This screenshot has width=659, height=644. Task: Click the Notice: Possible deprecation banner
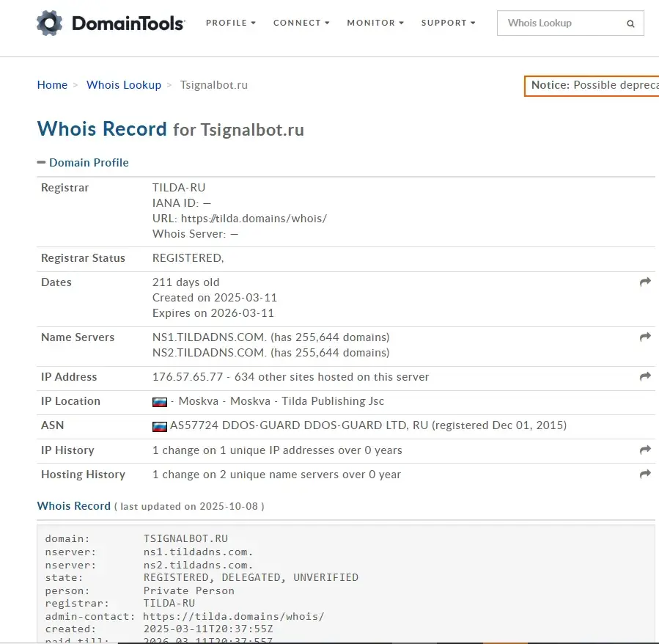(592, 85)
